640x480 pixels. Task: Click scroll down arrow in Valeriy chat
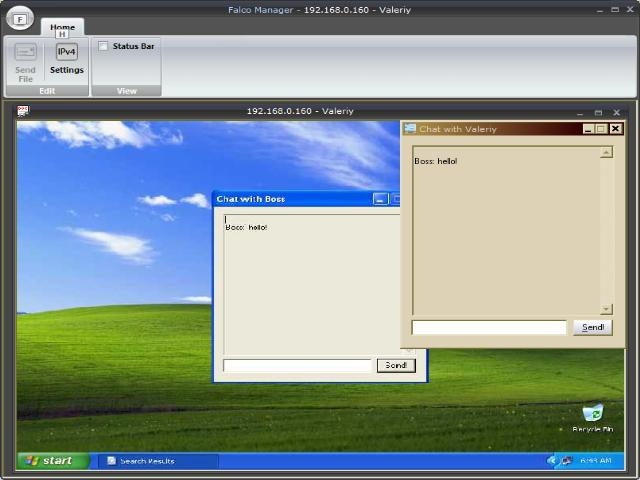(x=606, y=309)
